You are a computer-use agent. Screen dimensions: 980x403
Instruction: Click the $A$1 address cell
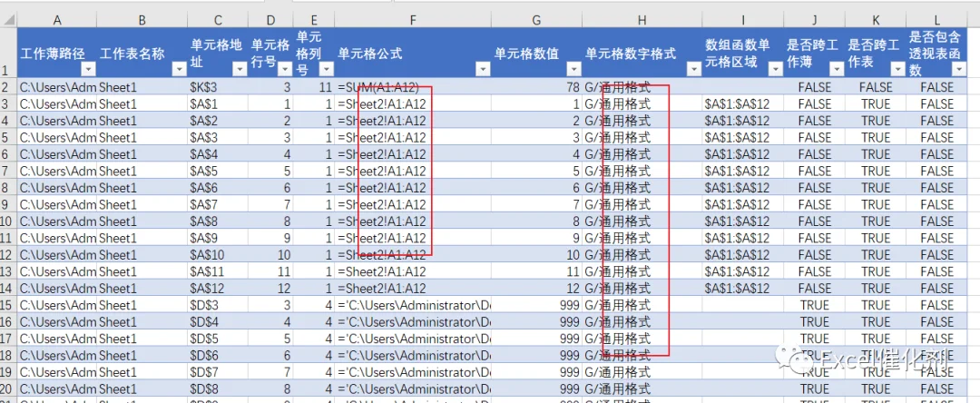pos(218,103)
